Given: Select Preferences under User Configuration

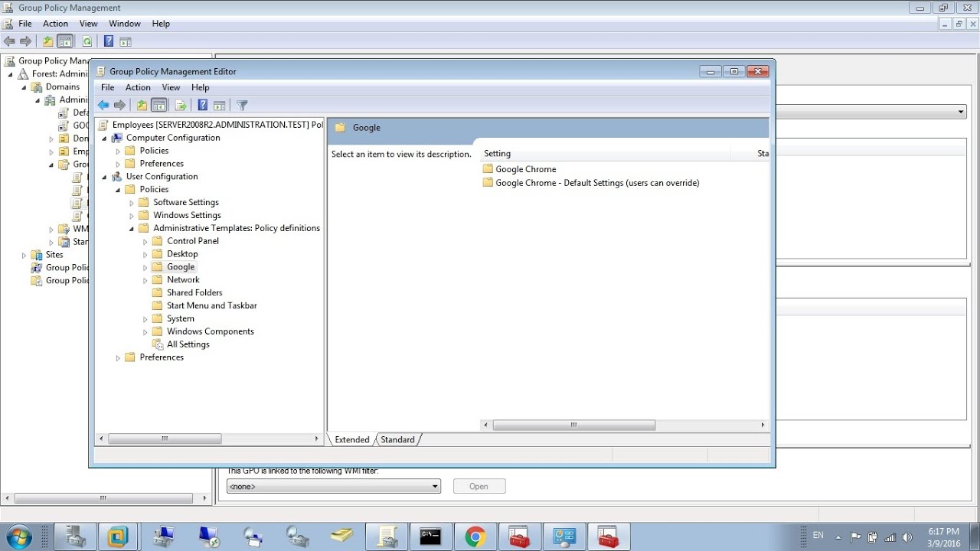Looking at the screenshot, I should click(162, 357).
